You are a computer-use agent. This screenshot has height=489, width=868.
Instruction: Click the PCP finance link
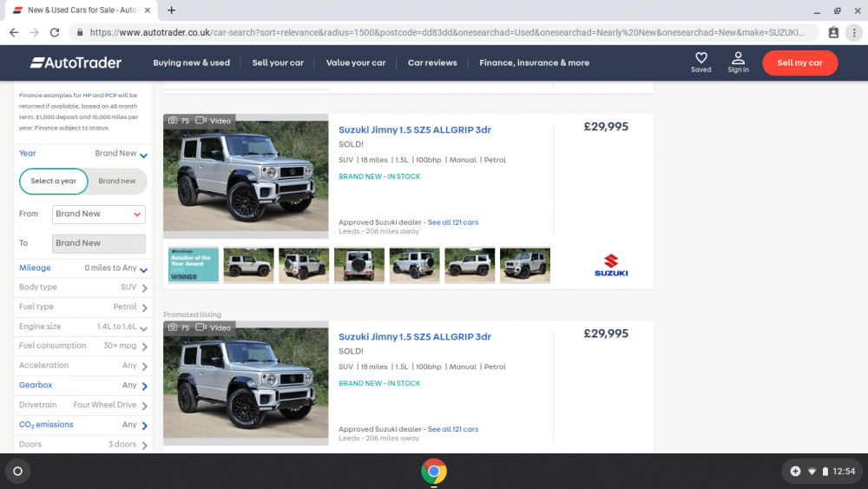[x=111, y=96]
